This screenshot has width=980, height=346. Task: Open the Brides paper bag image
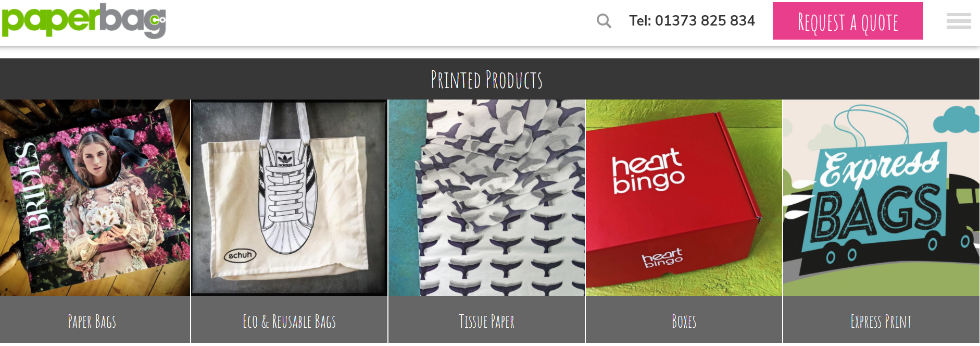tap(95, 198)
